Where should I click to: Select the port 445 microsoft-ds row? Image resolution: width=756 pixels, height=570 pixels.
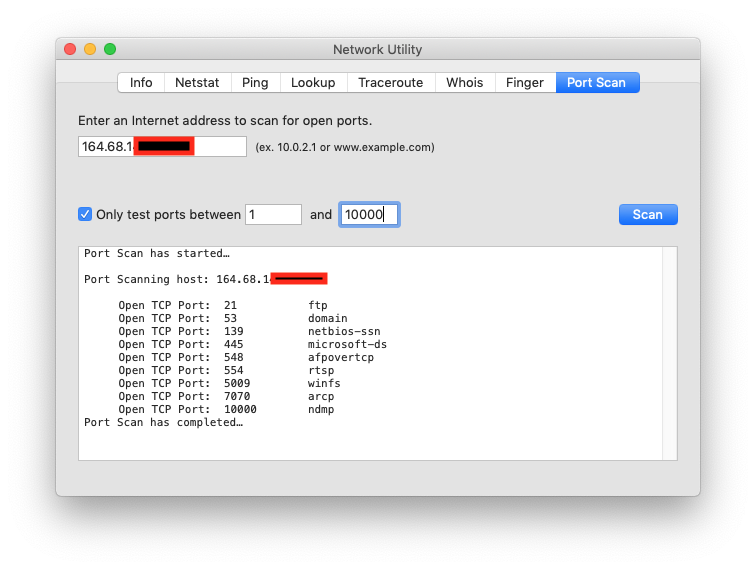[x=253, y=344]
